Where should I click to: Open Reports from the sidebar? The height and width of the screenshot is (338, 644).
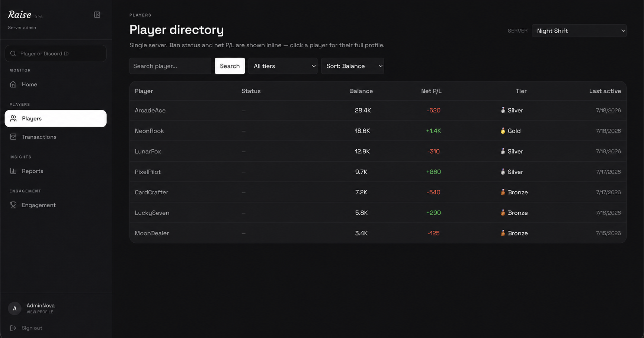click(x=55, y=171)
